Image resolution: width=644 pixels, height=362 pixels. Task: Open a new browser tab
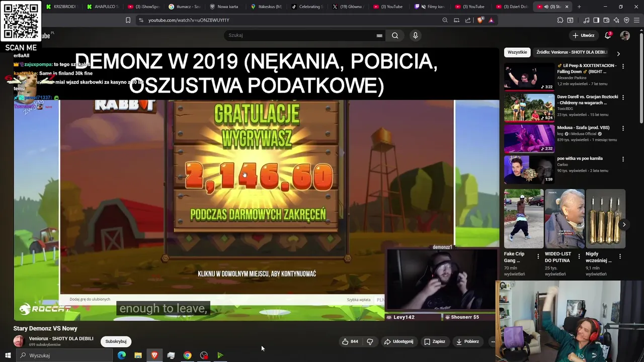tap(579, 7)
